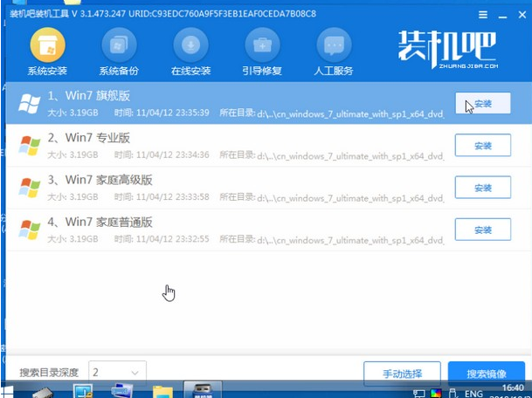Click timestamp 11/04/12 23:32:55
The width and height of the screenshot is (532, 398).
pos(172,239)
